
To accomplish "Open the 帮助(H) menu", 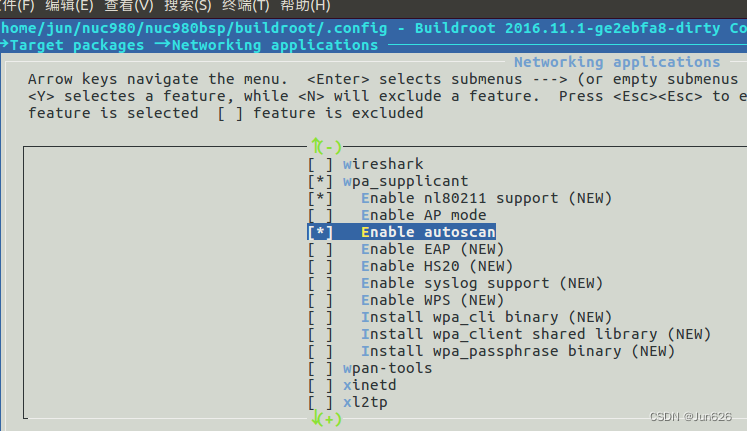I will click(x=305, y=6).
